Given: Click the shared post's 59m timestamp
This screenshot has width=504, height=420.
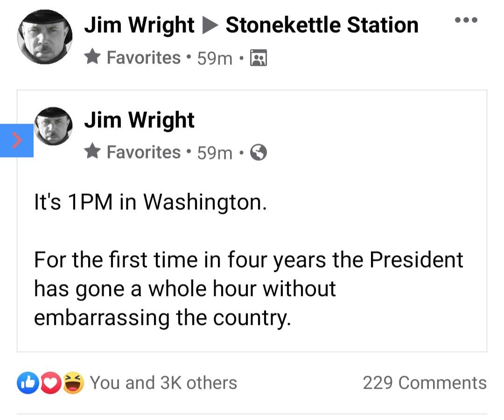Looking at the screenshot, I should click(215, 152).
